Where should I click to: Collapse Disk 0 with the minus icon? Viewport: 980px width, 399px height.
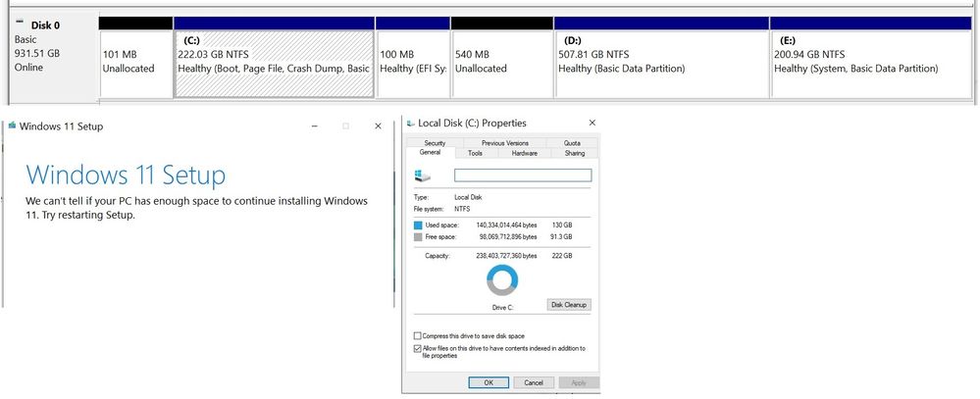[x=20, y=23]
